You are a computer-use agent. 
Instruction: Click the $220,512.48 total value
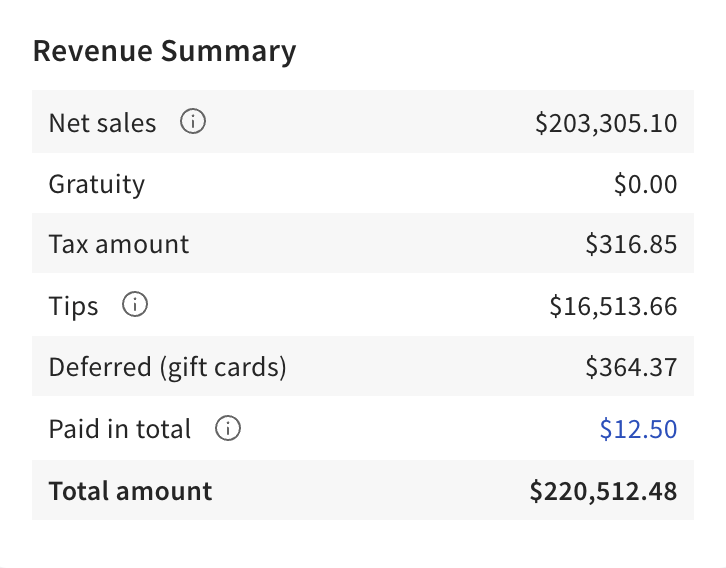(603, 491)
